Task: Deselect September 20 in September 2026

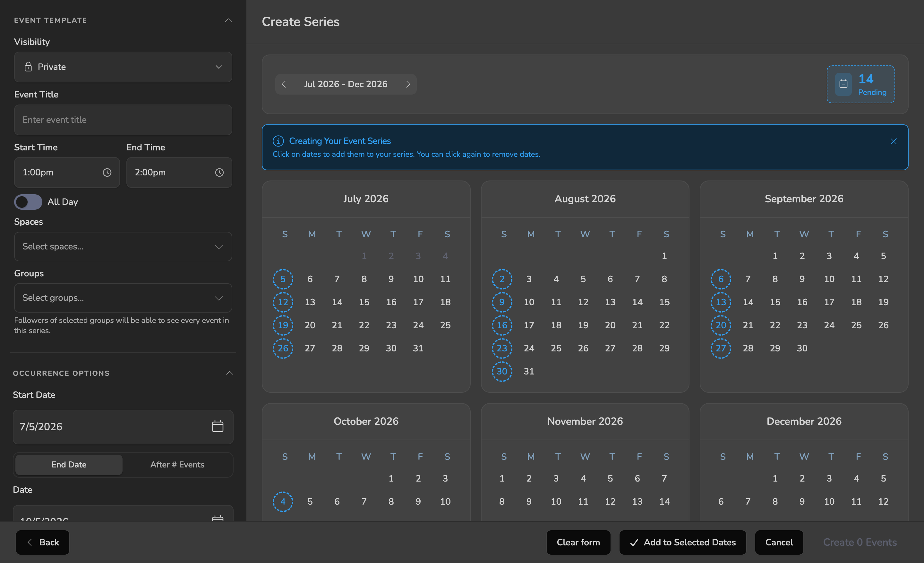Action: (721, 325)
